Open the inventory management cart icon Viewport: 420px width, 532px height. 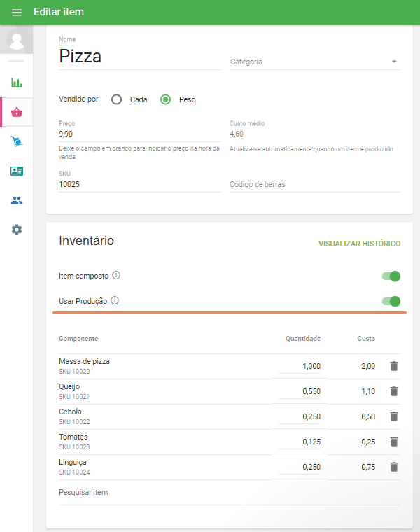pyautogui.click(x=17, y=141)
